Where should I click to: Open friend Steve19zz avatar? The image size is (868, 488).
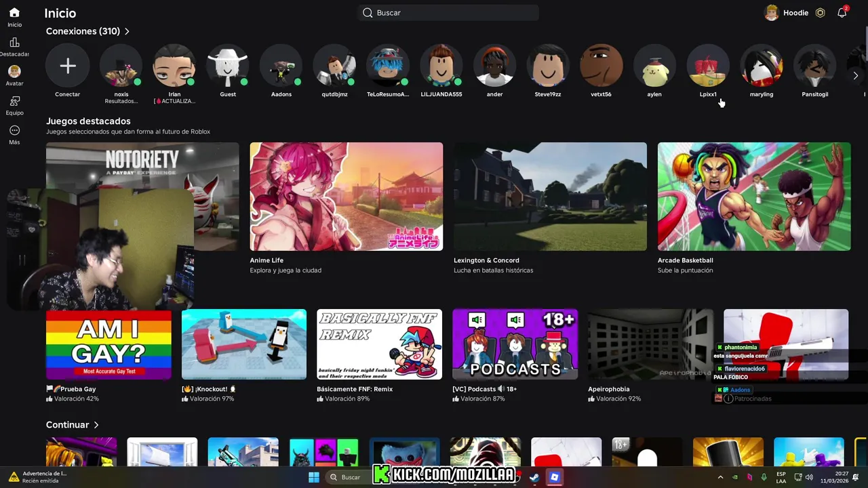point(548,66)
